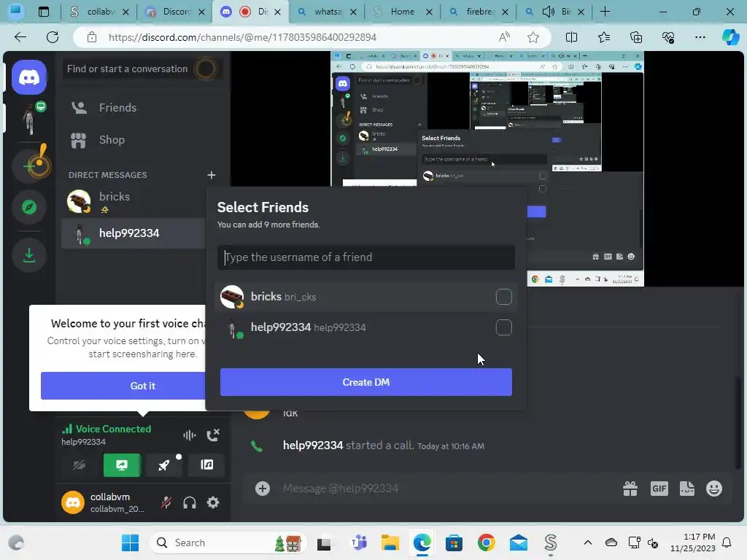Check the help992334 friend checkbox
Image resolution: width=747 pixels, height=560 pixels.
(503, 327)
